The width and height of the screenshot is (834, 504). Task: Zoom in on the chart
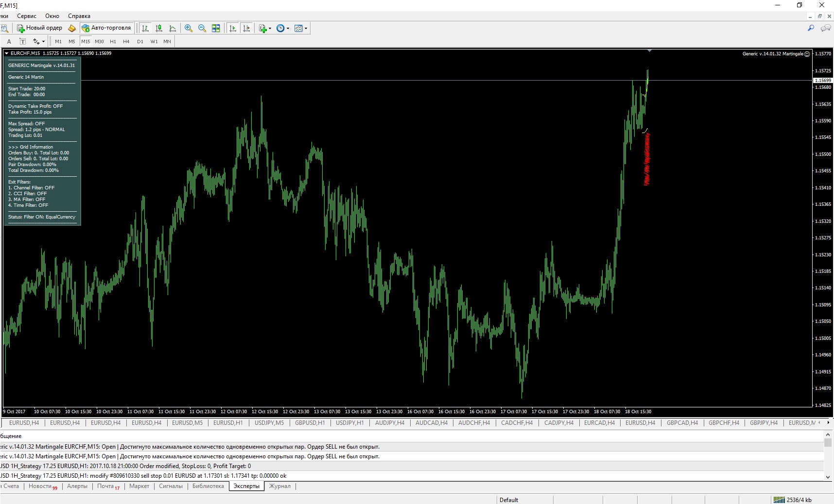[x=189, y=28]
